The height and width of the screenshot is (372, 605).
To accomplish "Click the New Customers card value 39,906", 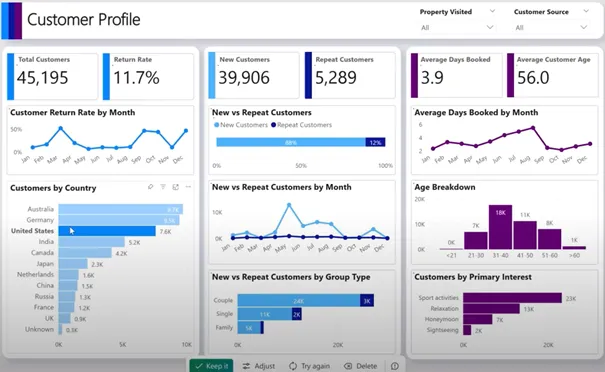I will click(x=244, y=78).
